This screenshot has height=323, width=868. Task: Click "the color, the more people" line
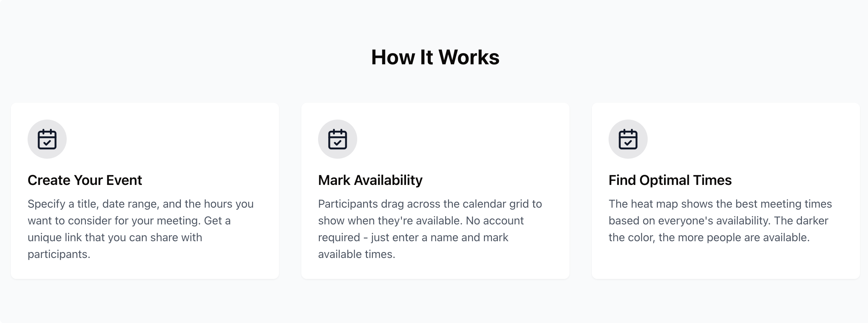[709, 237]
